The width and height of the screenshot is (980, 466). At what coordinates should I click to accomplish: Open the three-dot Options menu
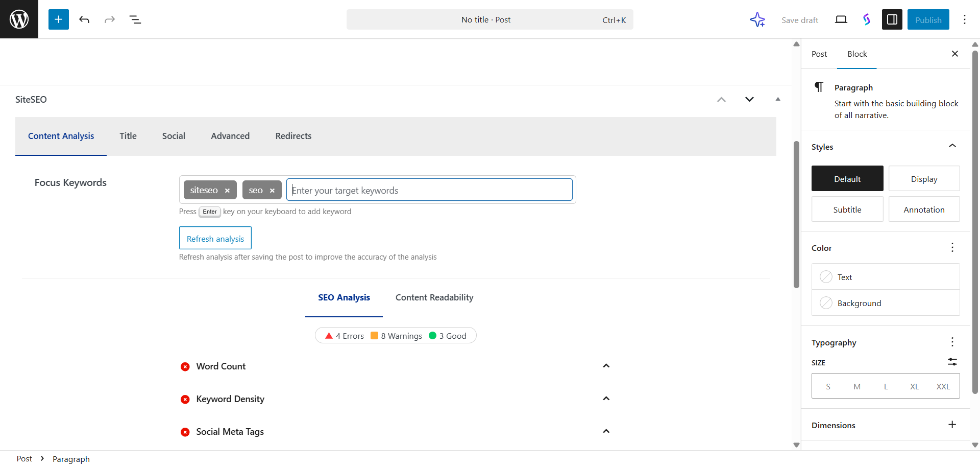point(964,19)
